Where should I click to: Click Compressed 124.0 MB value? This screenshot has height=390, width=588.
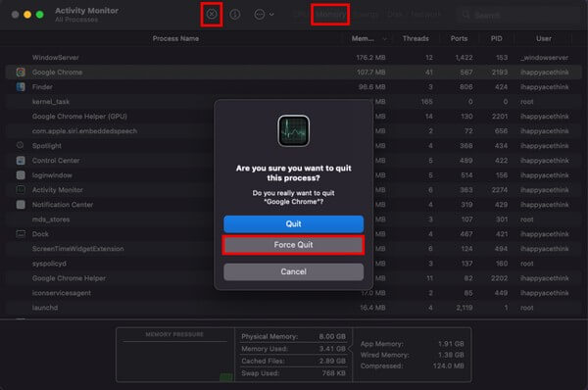(448, 366)
